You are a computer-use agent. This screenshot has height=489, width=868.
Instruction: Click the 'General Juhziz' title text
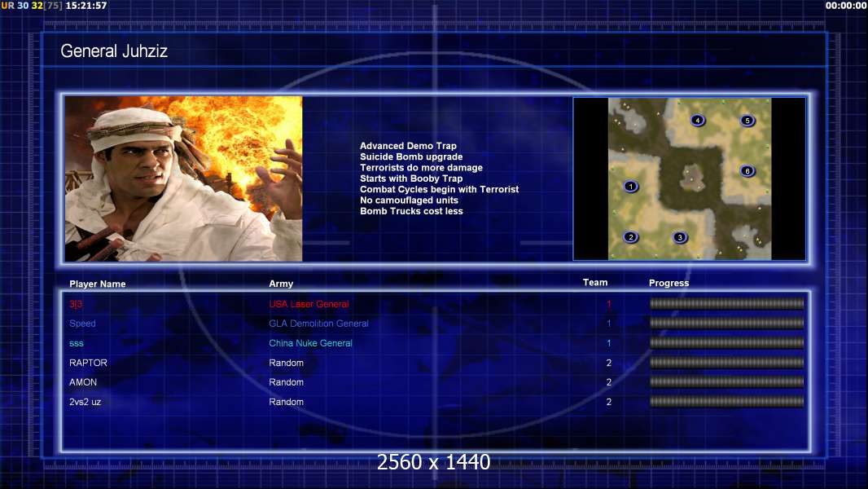click(114, 51)
